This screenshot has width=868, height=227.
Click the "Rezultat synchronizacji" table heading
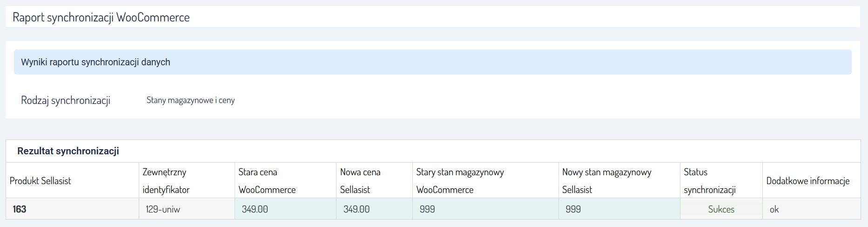68,151
